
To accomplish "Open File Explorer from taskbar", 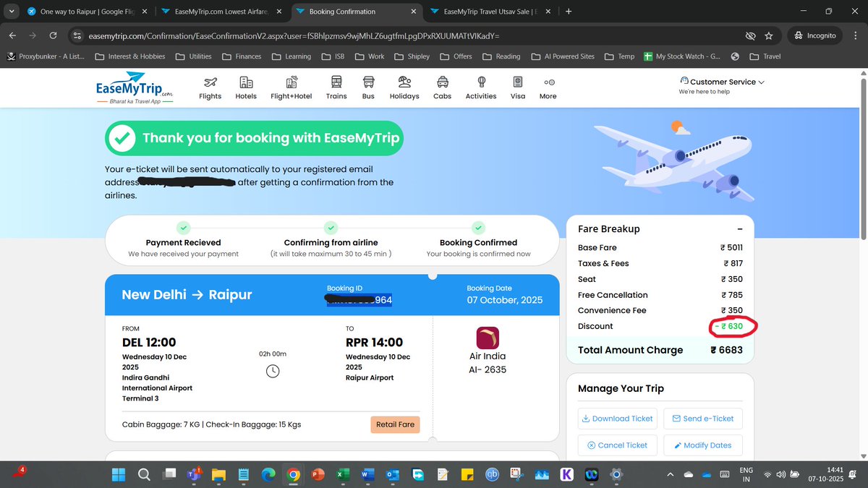I will tap(218, 474).
